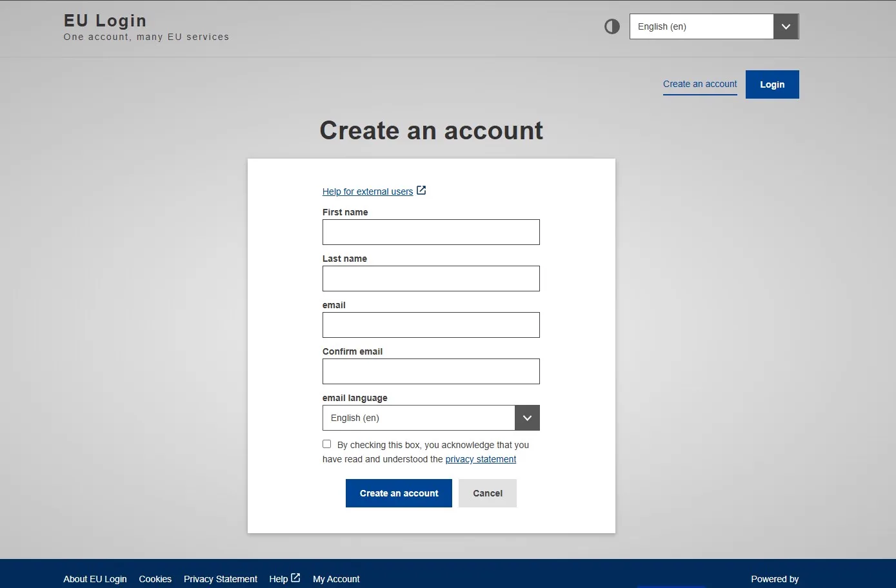896x588 pixels.
Task: Toggle the high contrast mode icon
Action: pyautogui.click(x=612, y=26)
